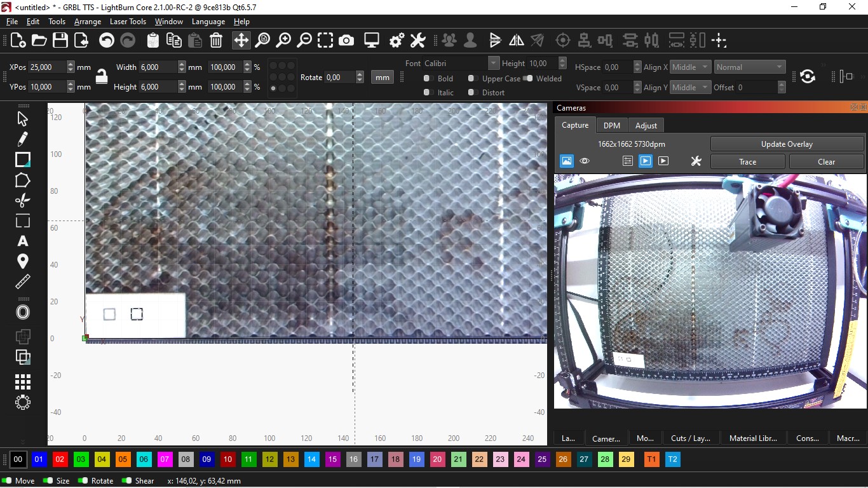Screen dimensions: 868x488
Task: Open the Align X Middle dropdown
Action: tap(690, 67)
